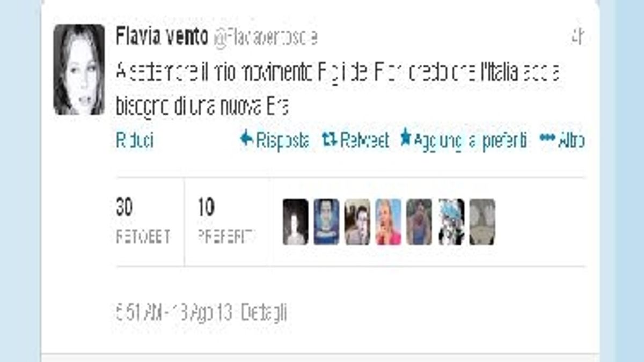Open the first retweeter avatar with dark image
This screenshot has width=644, height=362.
tap(296, 221)
